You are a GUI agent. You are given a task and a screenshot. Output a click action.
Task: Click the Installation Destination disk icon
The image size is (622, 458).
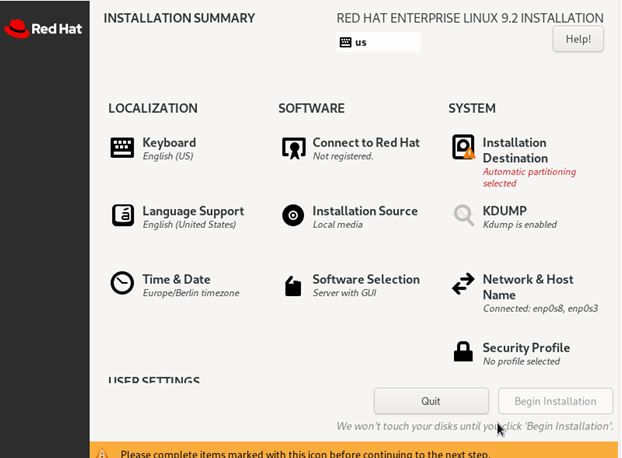[x=463, y=147]
